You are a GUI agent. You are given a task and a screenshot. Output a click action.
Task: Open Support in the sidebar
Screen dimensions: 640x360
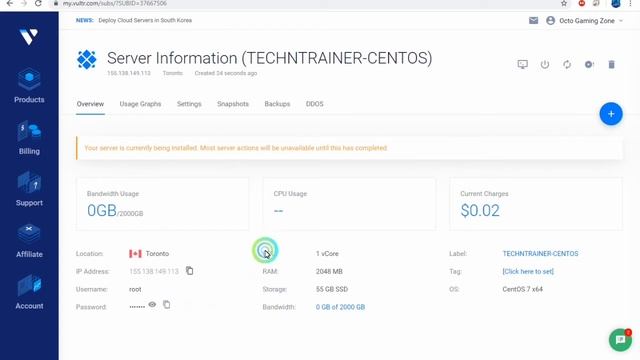29,189
